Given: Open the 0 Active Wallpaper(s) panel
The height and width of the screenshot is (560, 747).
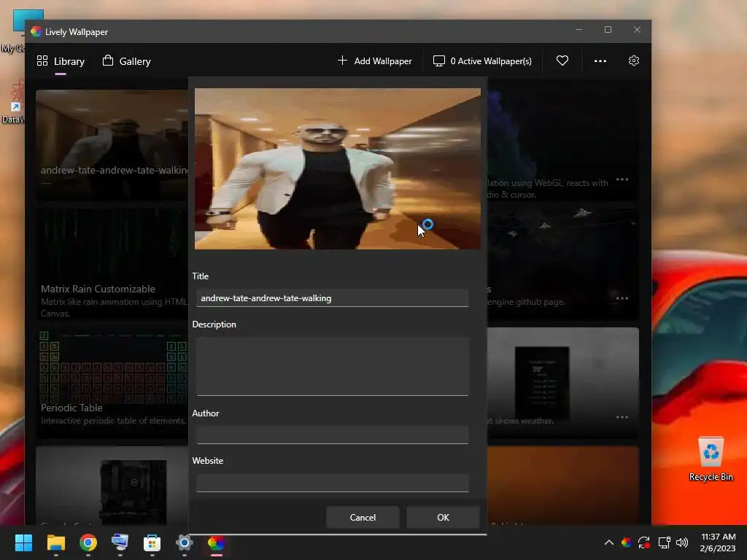Looking at the screenshot, I should [482, 61].
